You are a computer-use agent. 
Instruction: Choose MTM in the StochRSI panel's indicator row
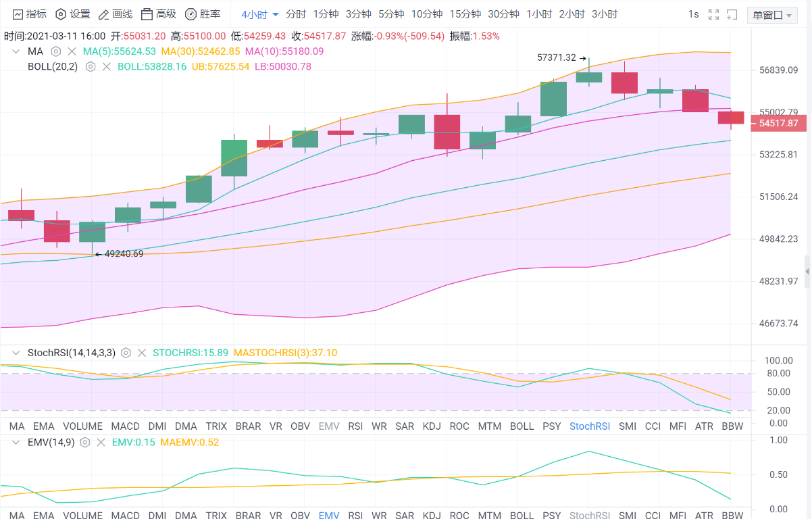click(x=490, y=426)
